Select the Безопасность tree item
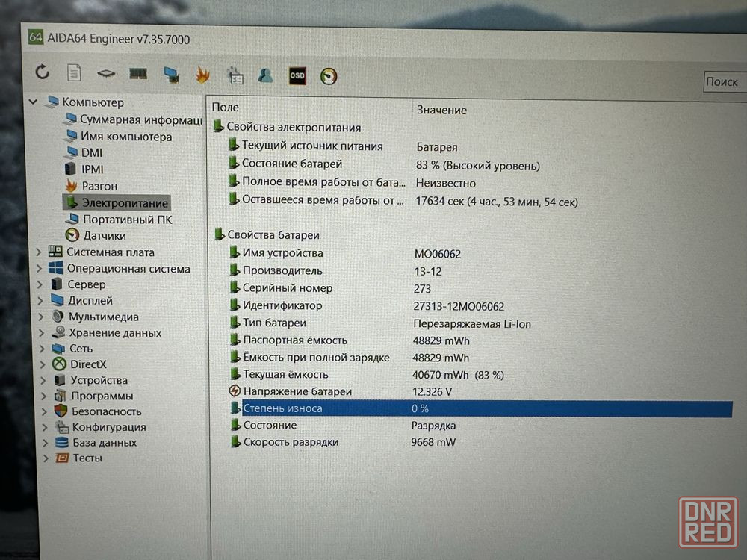Image resolution: width=747 pixels, height=560 pixels. 98,411
